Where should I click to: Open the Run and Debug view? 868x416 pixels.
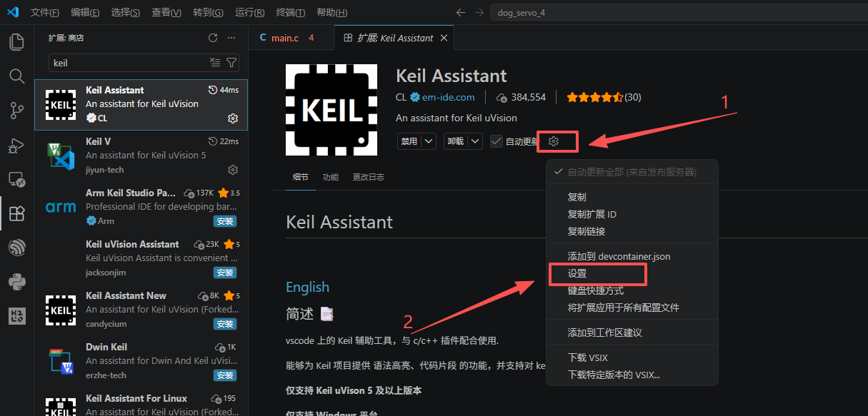coord(16,145)
